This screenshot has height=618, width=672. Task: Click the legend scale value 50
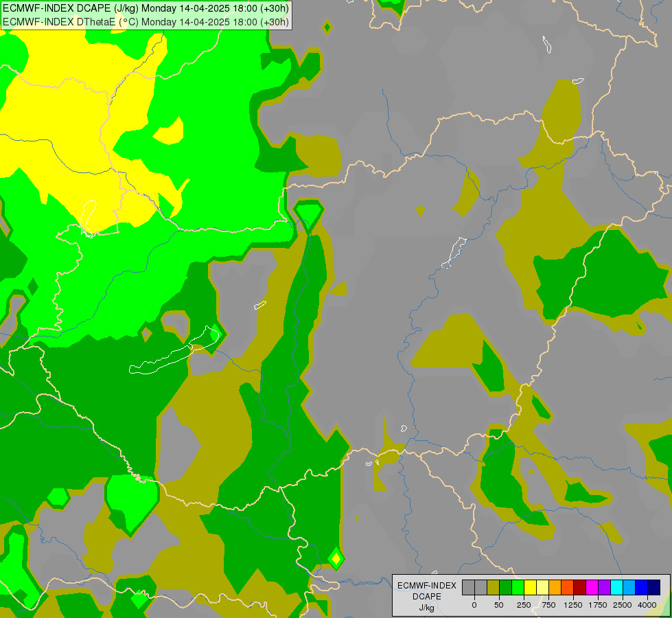(499, 605)
